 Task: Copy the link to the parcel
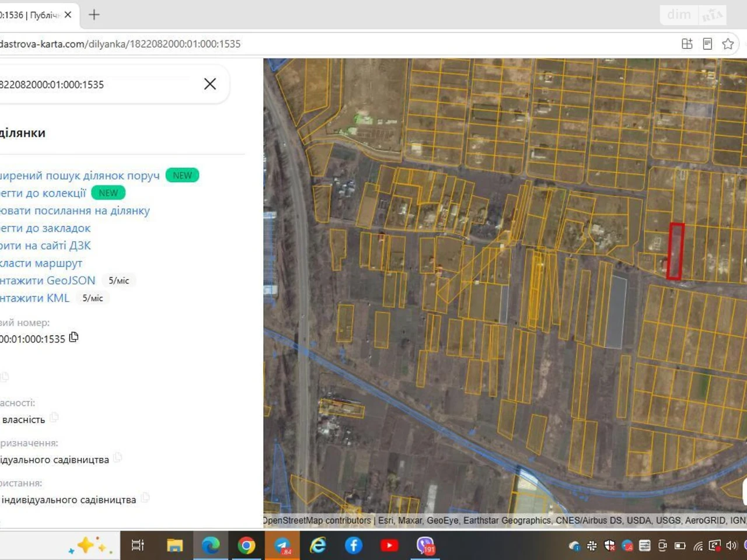(75, 211)
